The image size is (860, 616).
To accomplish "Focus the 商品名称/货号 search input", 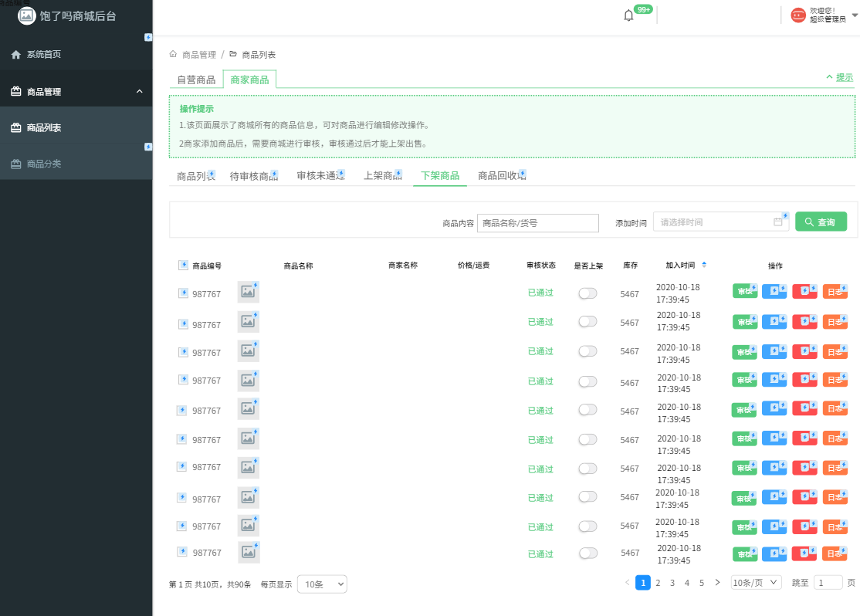I will 538,223.
